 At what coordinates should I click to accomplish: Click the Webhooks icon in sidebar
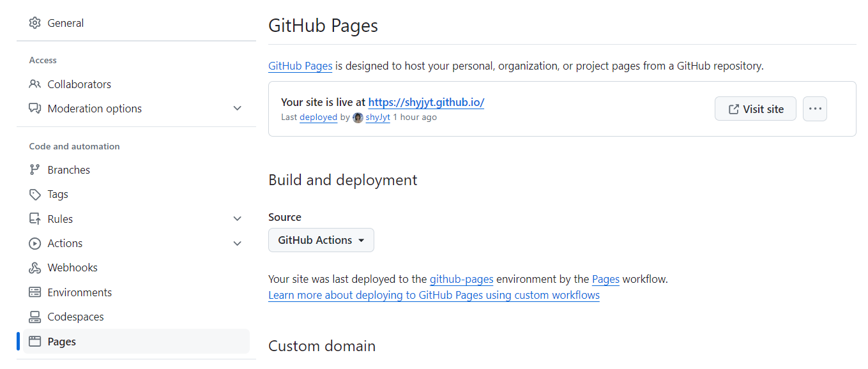35,267
